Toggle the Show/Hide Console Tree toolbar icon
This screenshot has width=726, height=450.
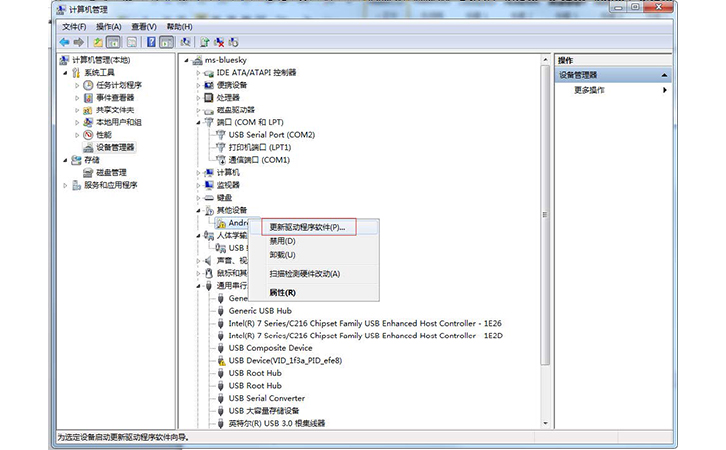113,43
